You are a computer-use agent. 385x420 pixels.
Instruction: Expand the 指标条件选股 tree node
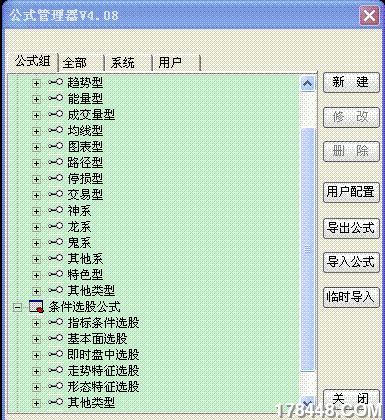pyautogui.click(x=36, y=323)
